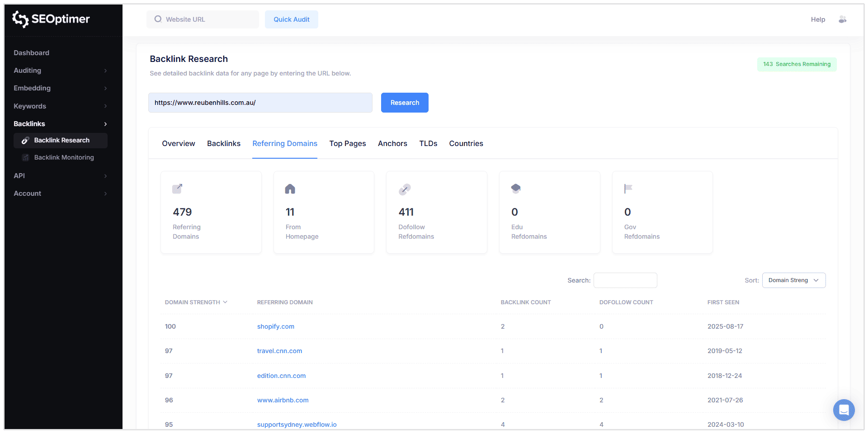Select the Backlink Research chain icon
The height and width of the screenshot is (434, 868).
(x=26, y=140)
